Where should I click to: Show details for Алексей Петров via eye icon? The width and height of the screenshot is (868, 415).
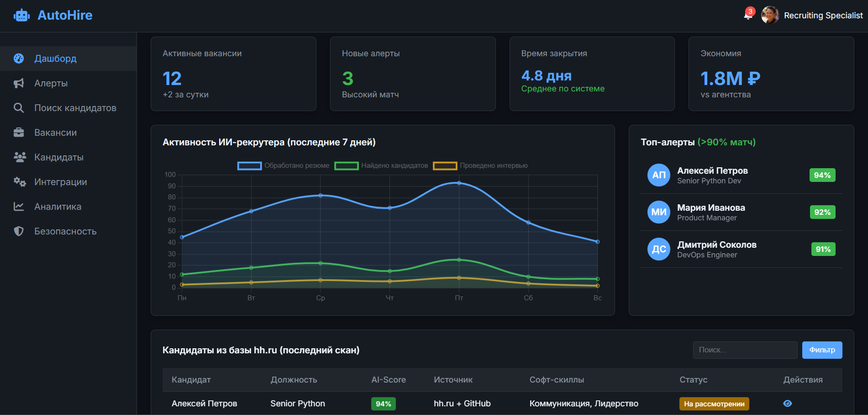point(787,404)
